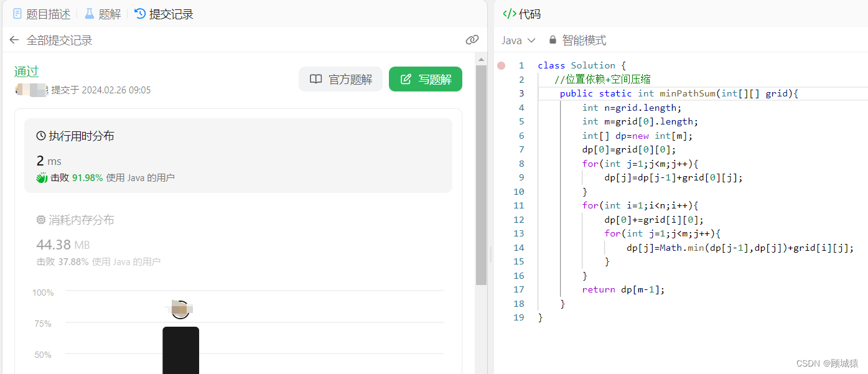
Task: Click the '91.98%' percentage text
Action: coord(87,178)
